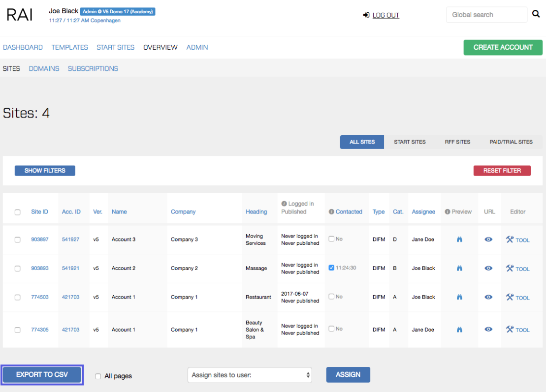
Task: Open editor TOOL for site 774503
Action: (518, 298)
